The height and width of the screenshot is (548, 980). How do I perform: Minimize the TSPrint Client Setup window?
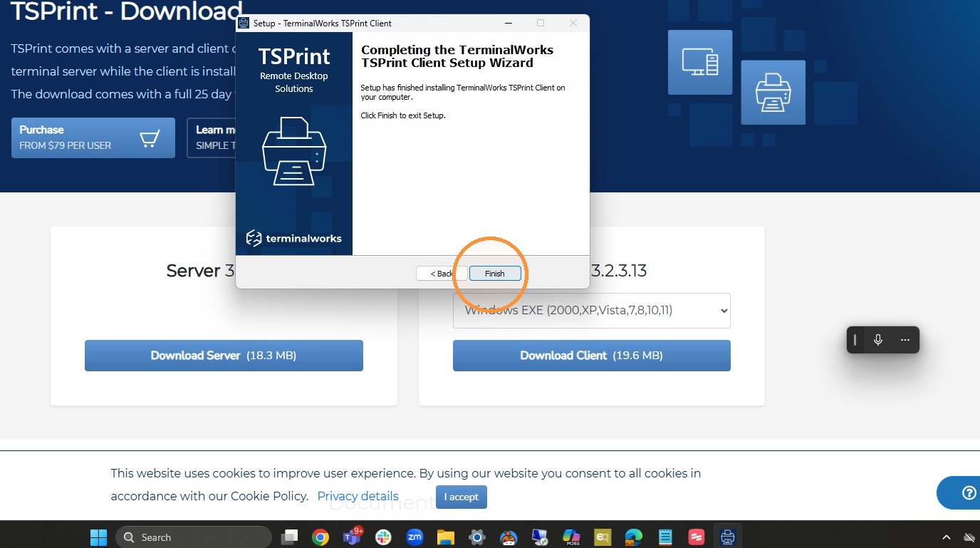pyautogui.click(x=509, y=24)
